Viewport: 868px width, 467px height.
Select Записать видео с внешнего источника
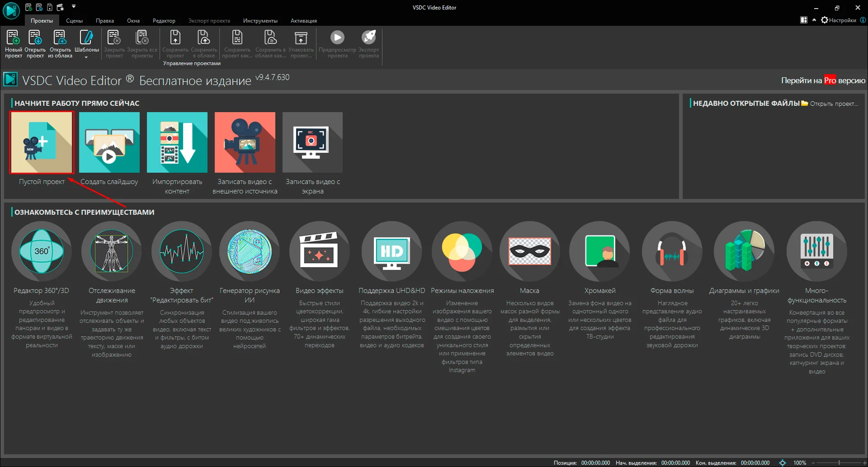tap(245, 142)
